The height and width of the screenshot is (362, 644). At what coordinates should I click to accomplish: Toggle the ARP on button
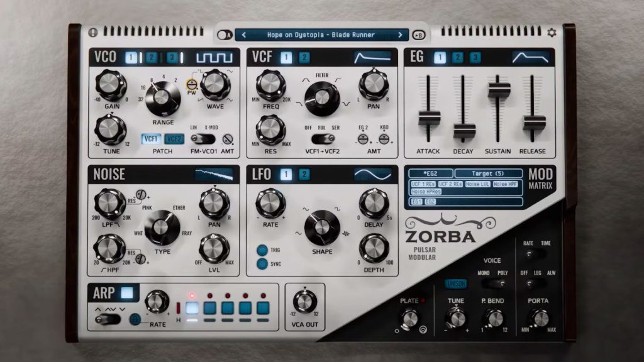click(x=127, y=293)
